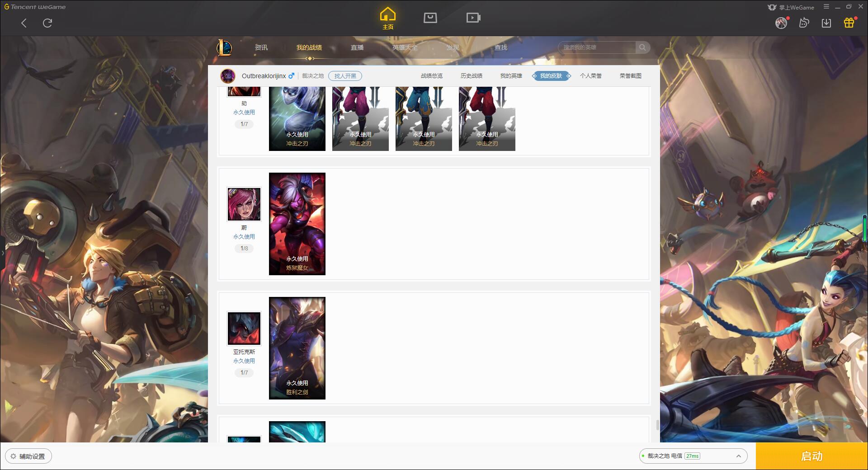
Task: Click the Outbreaklorijinx profile avatar
Action: coord(228,76)
